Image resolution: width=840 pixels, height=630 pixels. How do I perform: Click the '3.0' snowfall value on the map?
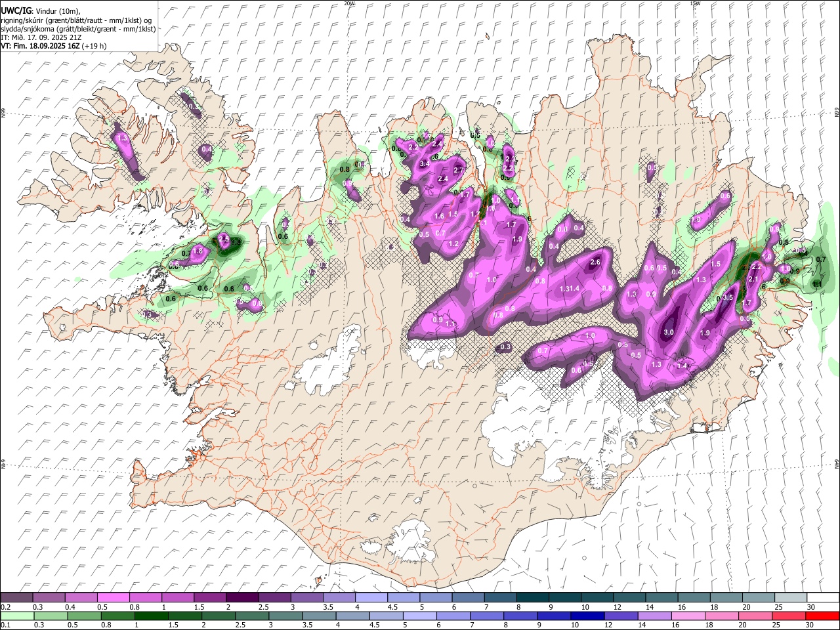[669, 333]
